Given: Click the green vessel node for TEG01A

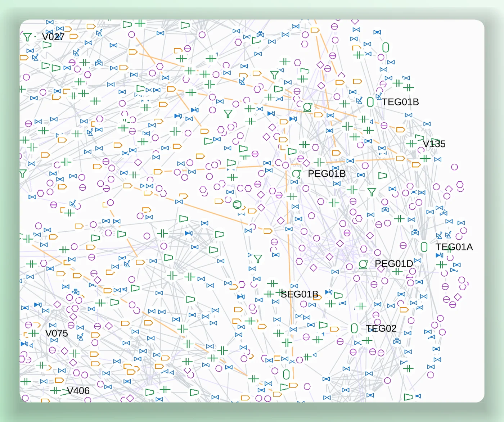Looking at the screenshot, I should tap(424, 247).
